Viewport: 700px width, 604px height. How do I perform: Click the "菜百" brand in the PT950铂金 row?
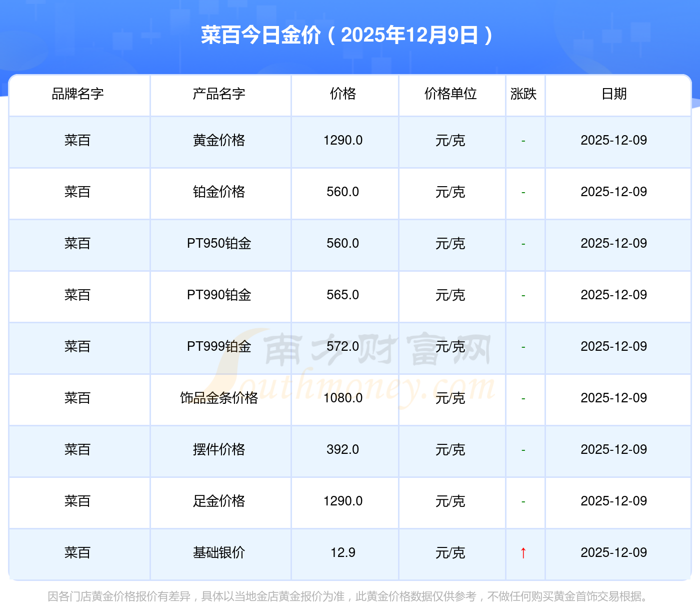(x=77, y=243)
